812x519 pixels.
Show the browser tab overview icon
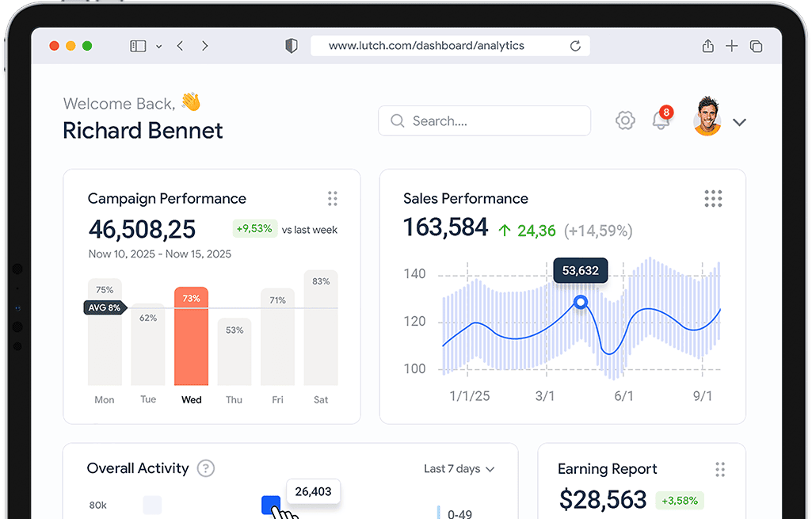(756, 46)
